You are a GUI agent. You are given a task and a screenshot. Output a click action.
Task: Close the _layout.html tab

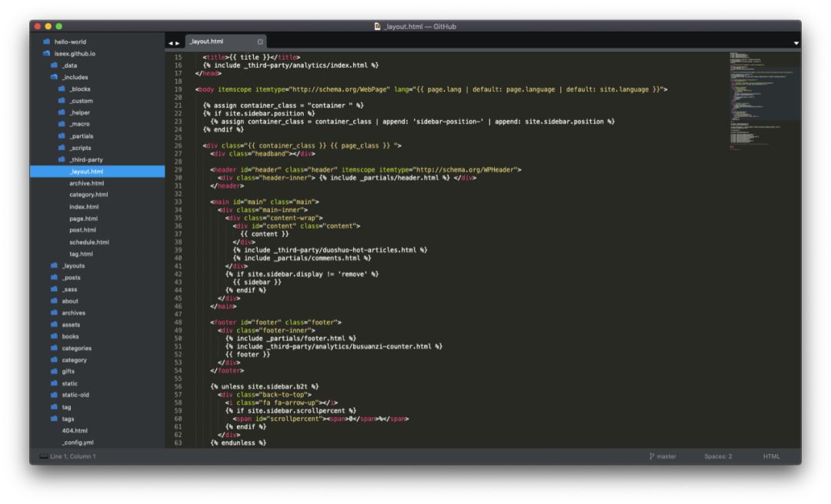[260, 42]
